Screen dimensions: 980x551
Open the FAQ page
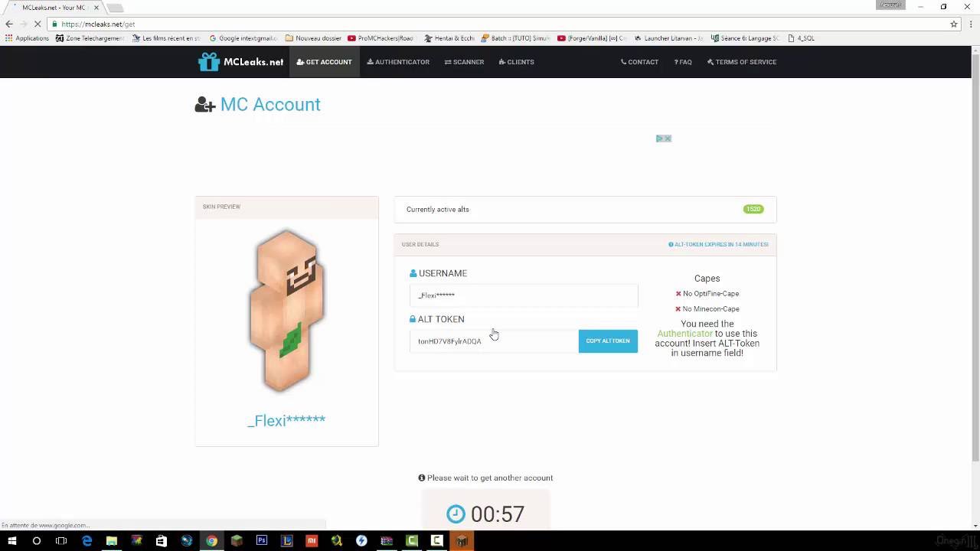683,62
